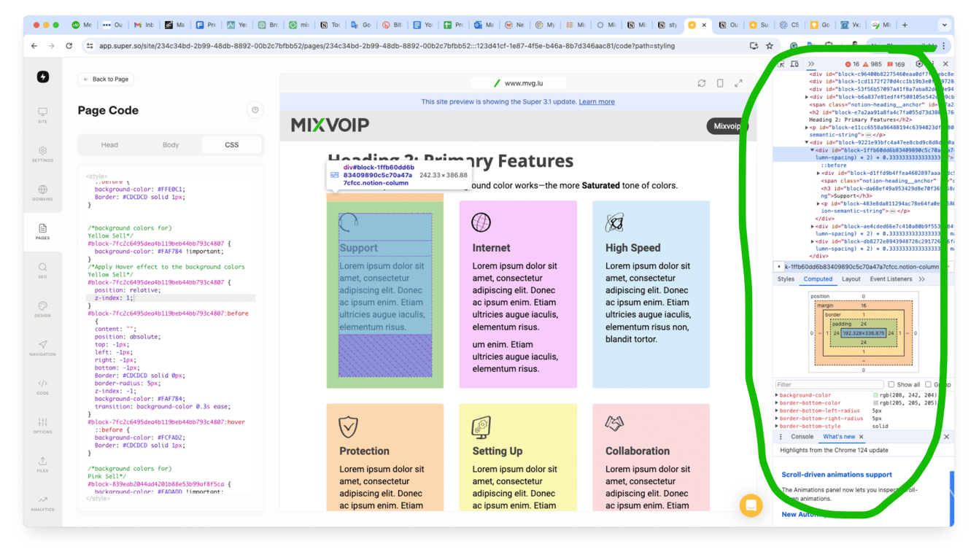
Task: Open the Event Listeners tab
Action: click(891, 279)
